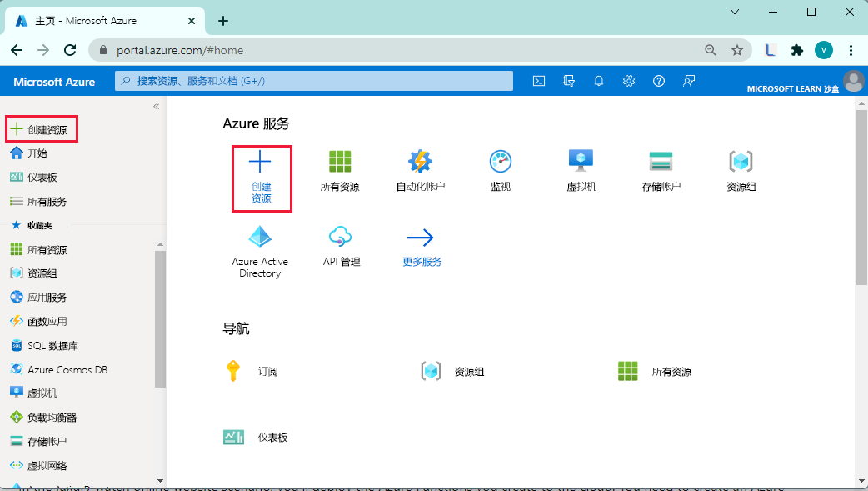Open portal settings gear
The height and width of the screenshot is (491, 868).
(628, 81)
